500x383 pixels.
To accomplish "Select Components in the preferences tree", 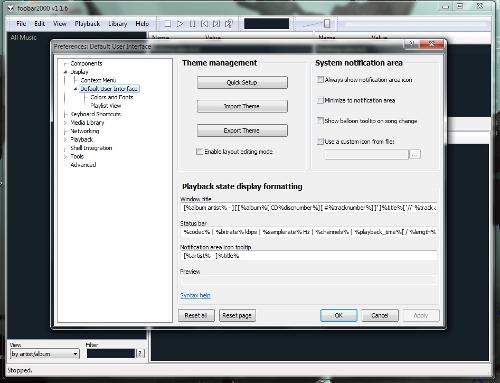I will pos(86,63).
